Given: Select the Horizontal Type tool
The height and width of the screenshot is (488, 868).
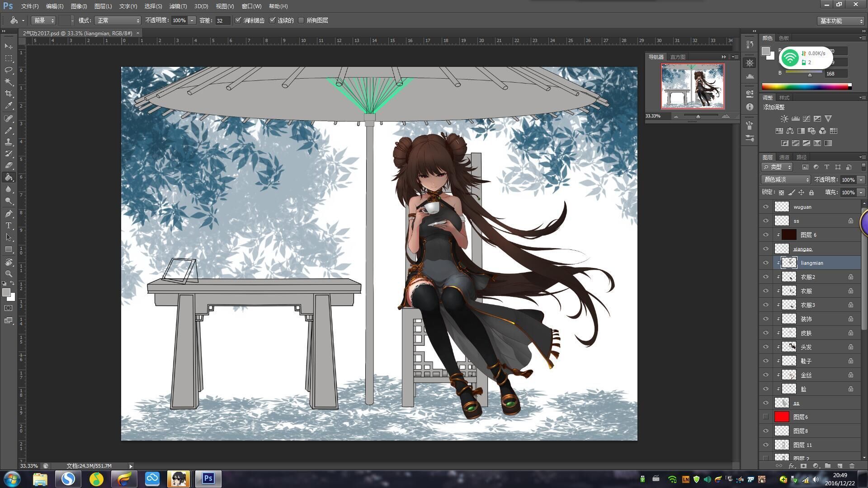Looking at the screenshot, I should click(9, 225).
